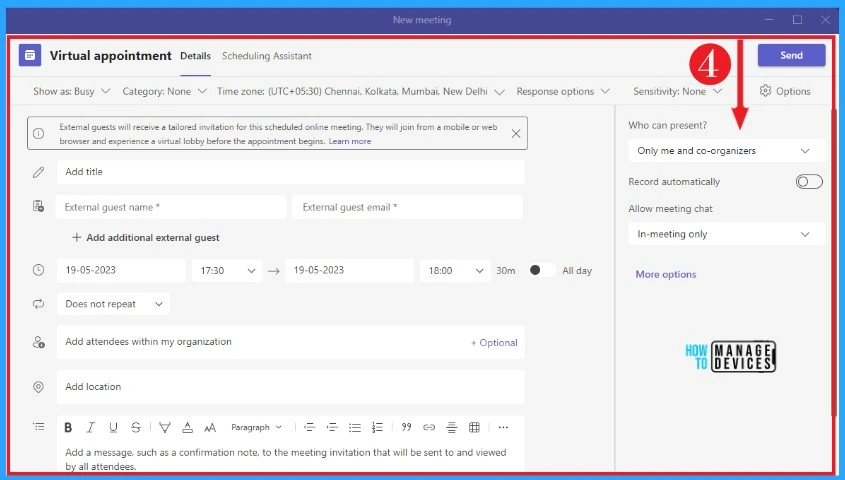Click Add attendees within my organization field
Viewport: 845px width, 480px height.
290,342
